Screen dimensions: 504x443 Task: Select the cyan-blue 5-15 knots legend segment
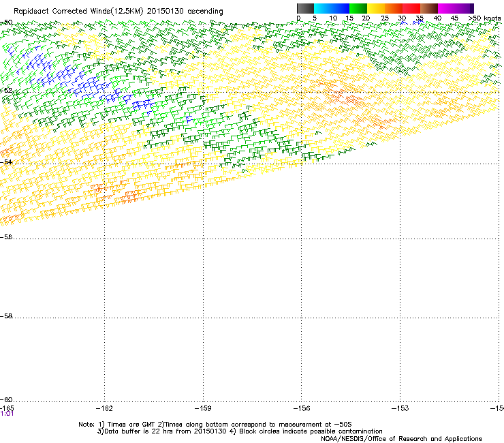pyautogui.click(x=332, y=8)
